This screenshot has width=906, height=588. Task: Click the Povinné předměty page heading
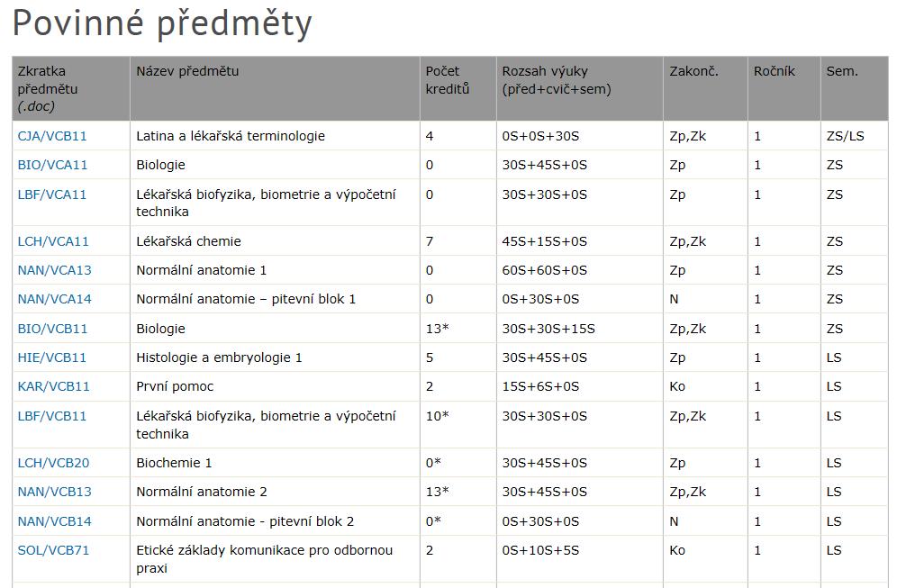click(x=162, y=24)
